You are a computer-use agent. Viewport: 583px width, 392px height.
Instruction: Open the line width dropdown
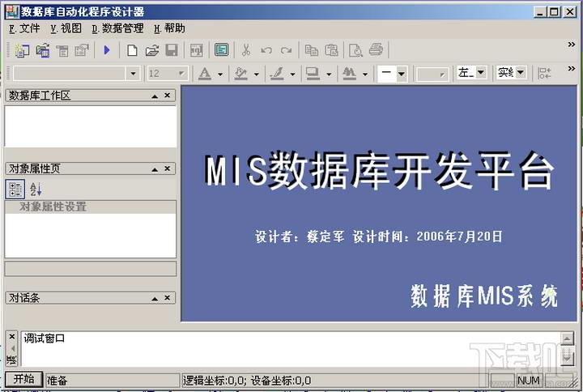402,74
